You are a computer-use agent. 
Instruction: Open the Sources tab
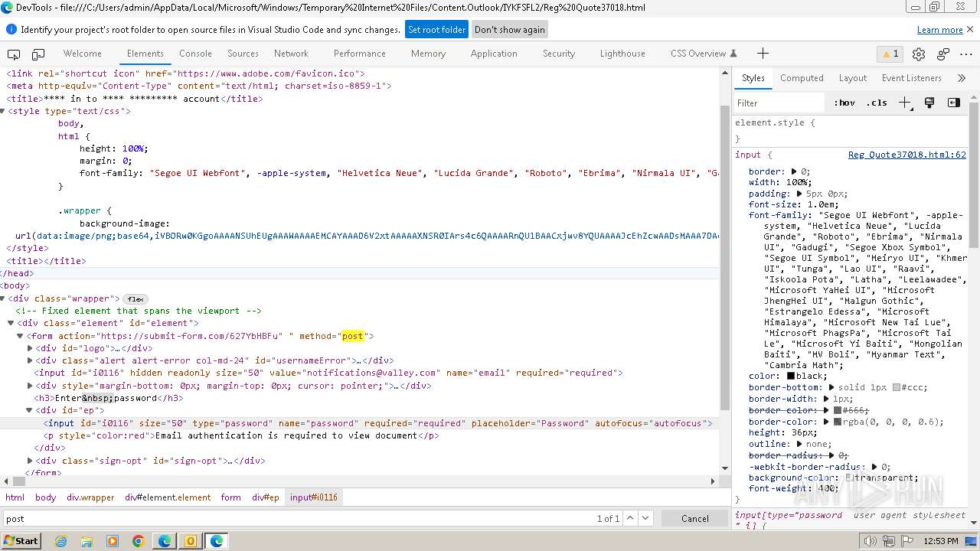coord(243,54)
